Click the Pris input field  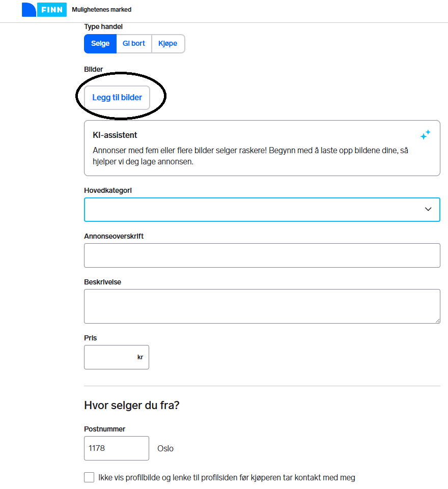(109, 357)
